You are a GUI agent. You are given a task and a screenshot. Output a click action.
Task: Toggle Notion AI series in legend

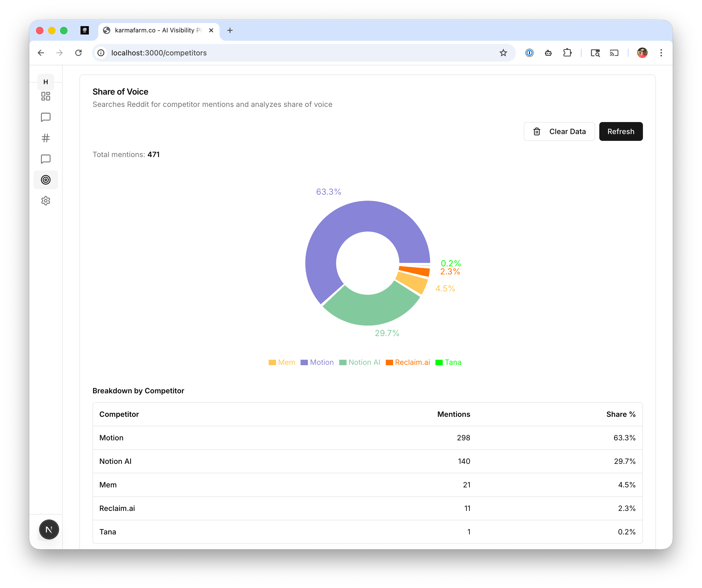coord(360,362)
